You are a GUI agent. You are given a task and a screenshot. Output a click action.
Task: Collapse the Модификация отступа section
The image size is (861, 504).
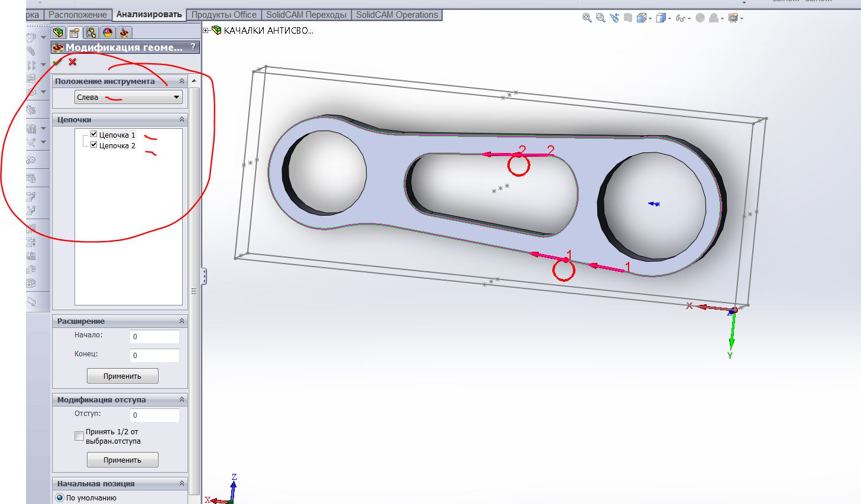click(x=182, y=399)
